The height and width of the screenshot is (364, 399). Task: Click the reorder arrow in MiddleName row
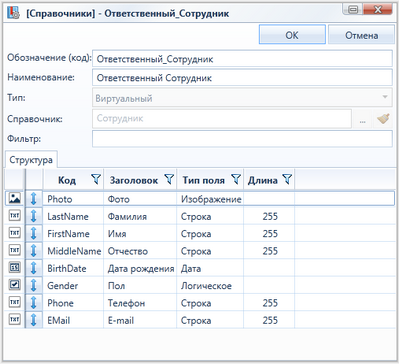tap(34, 251)
